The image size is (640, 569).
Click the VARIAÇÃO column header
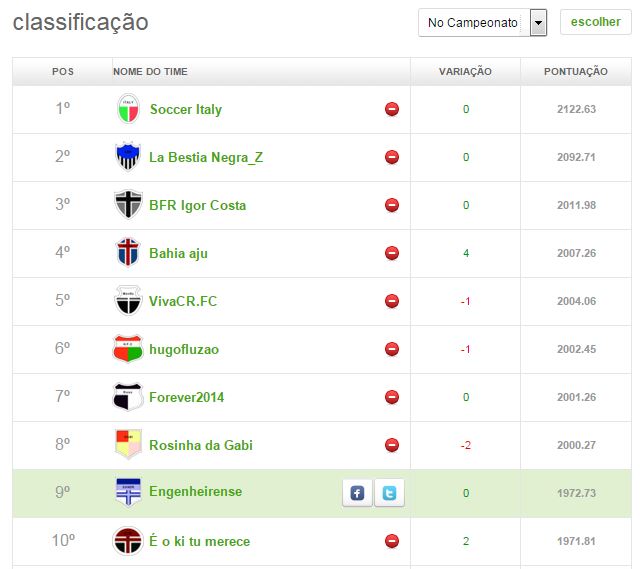coord(465,72)
